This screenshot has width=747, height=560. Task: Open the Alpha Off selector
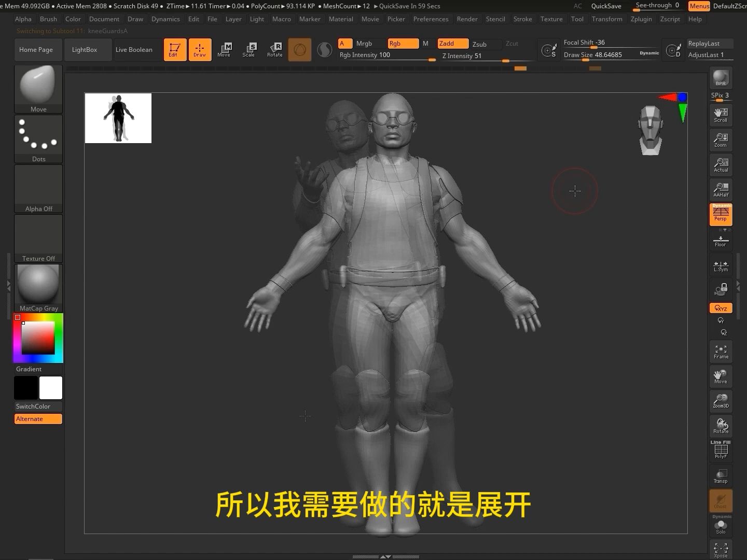pyautogui.click(x=38, y=189)
